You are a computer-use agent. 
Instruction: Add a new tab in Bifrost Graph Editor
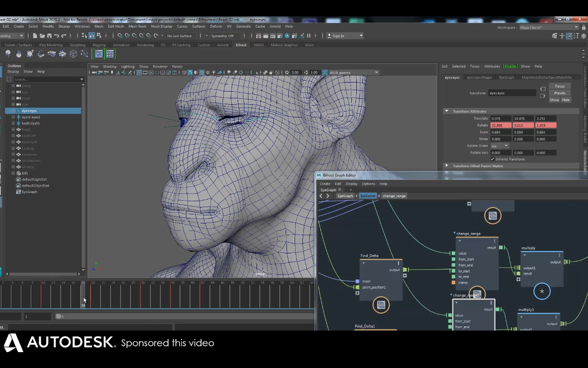pos(350,190)
